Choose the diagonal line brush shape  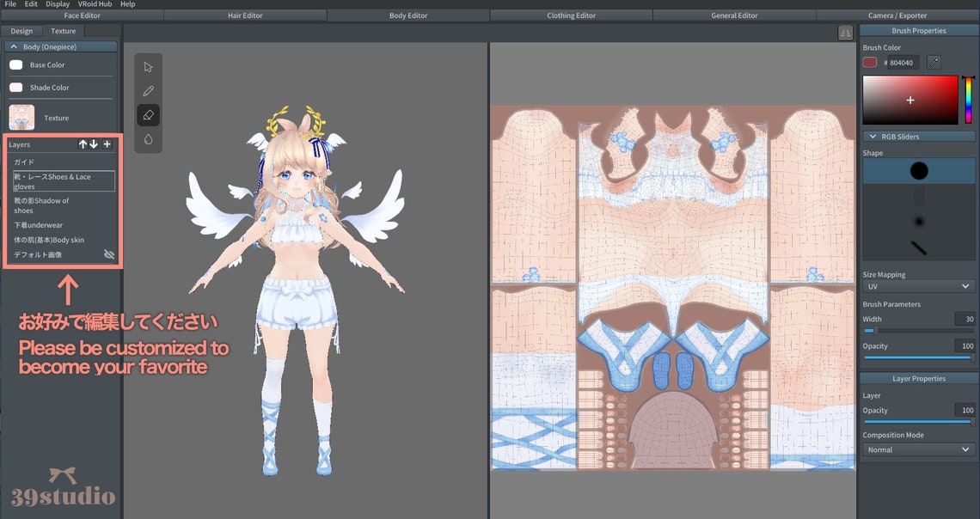919,248
